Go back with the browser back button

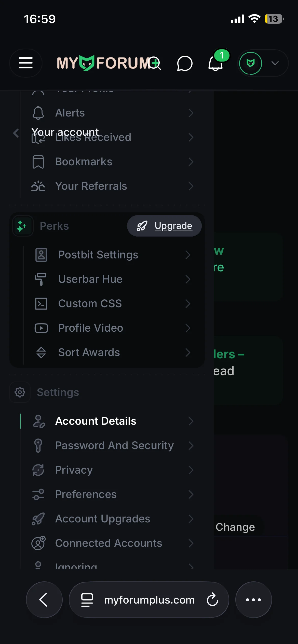44,600
